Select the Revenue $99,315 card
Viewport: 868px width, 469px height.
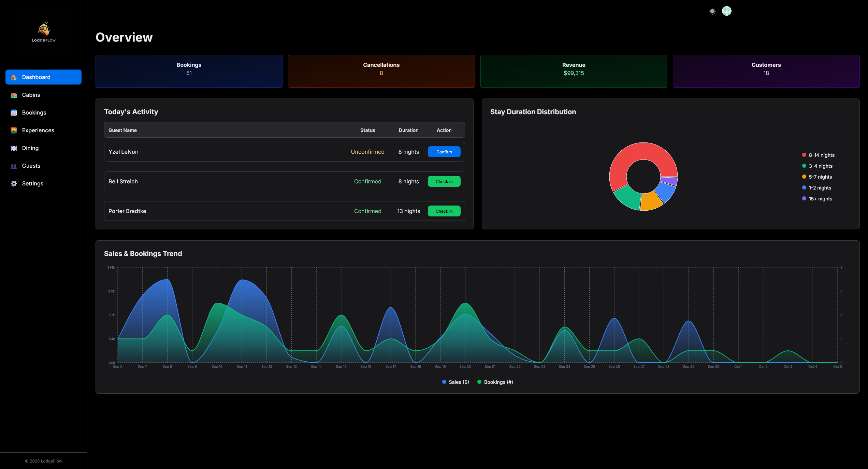574,71
